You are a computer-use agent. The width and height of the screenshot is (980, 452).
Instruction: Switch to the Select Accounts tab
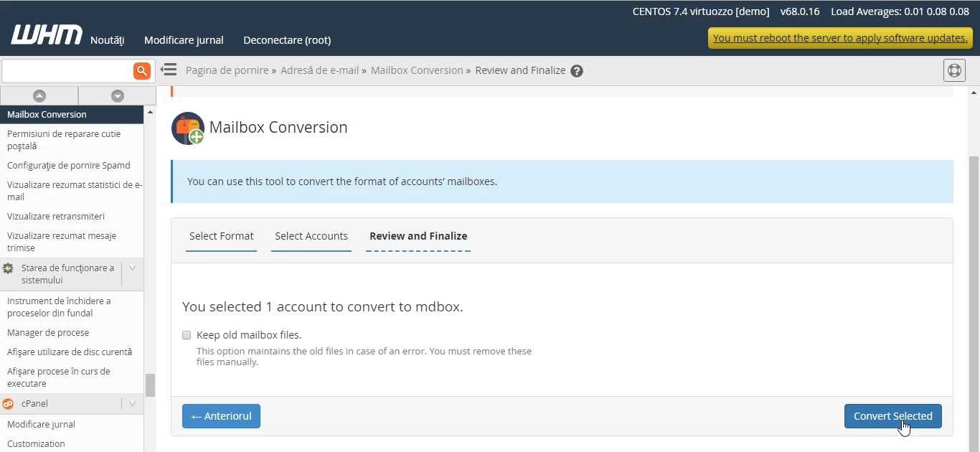[311, 236]
